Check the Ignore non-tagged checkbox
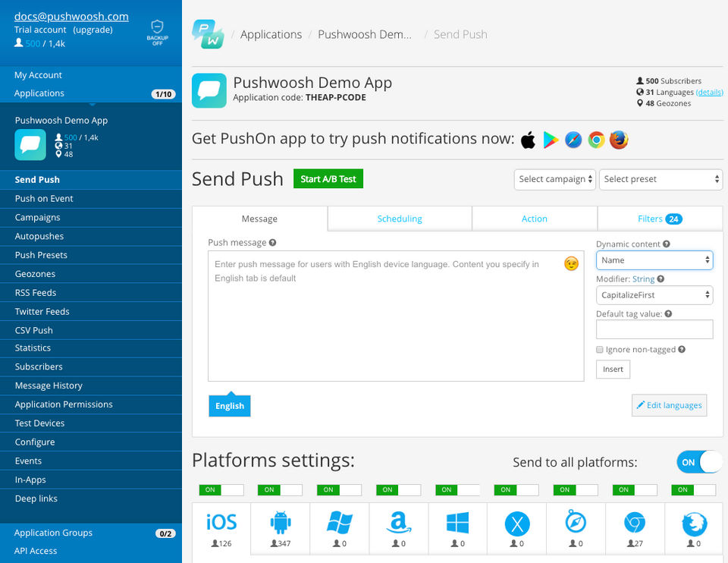728x563 pixels. tap(599, 349)
